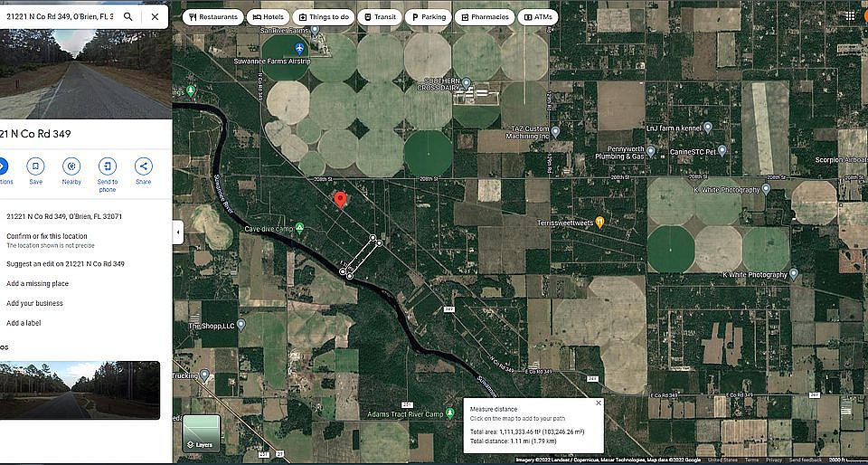
Task: Click the Terrissweettweets restaurant marker
Action: pyautogui.click(x=599, y=223)
